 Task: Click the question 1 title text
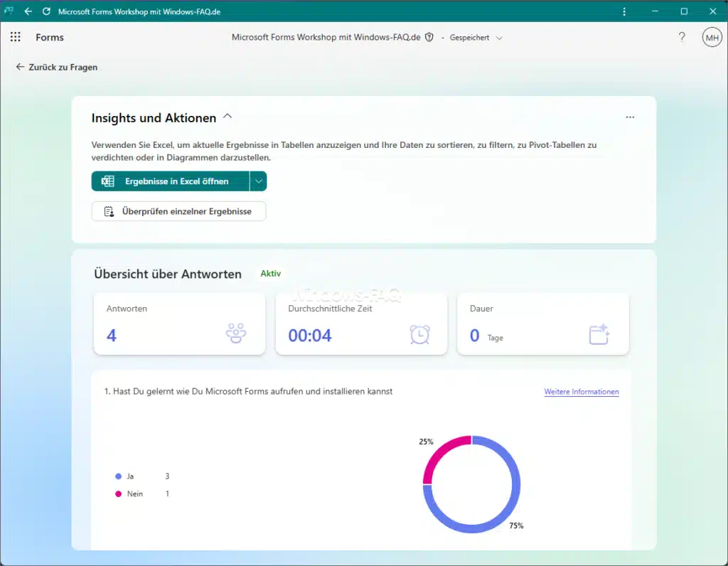(x=248, y=391)
